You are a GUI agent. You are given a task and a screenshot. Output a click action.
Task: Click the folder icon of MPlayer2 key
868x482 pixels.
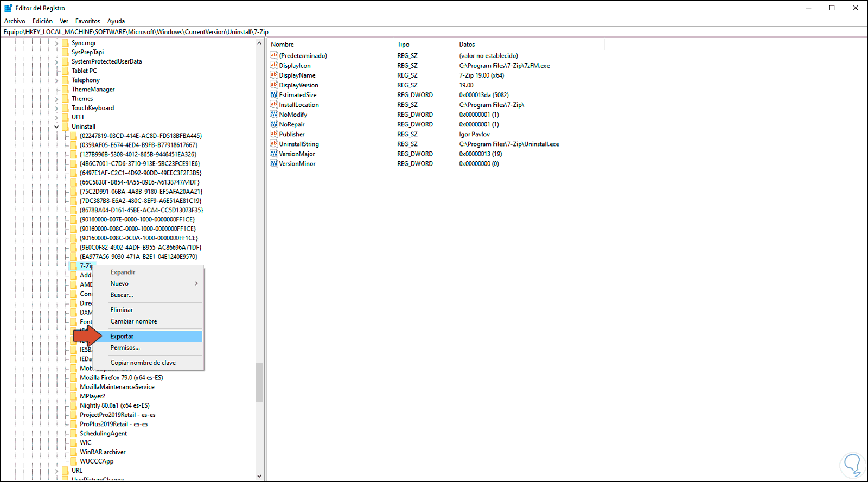pyautogui.click(x=73, y=396)
